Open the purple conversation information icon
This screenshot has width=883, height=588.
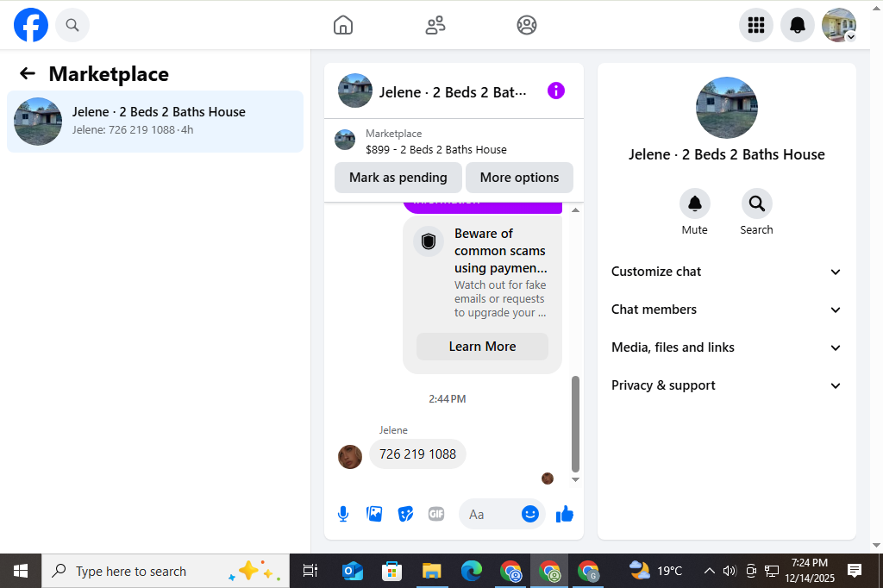pos(556,91)
